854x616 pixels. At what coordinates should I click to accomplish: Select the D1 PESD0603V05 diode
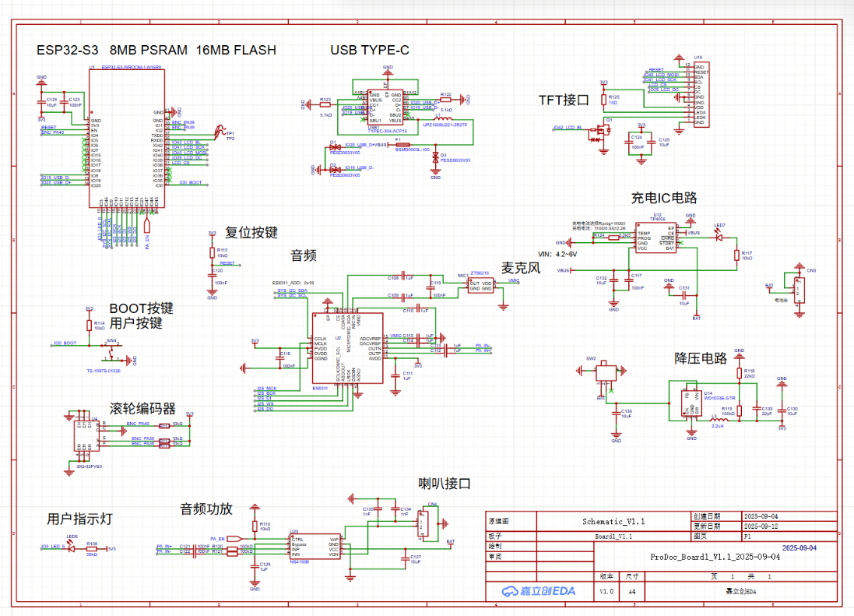coord(335,147)
